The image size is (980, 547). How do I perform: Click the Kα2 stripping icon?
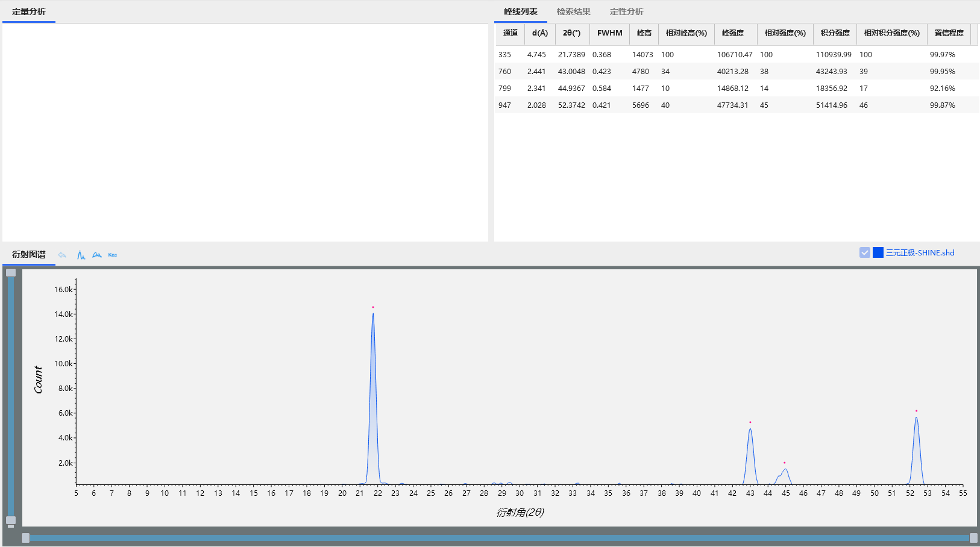pyautogui.click(x=113, y=255)
